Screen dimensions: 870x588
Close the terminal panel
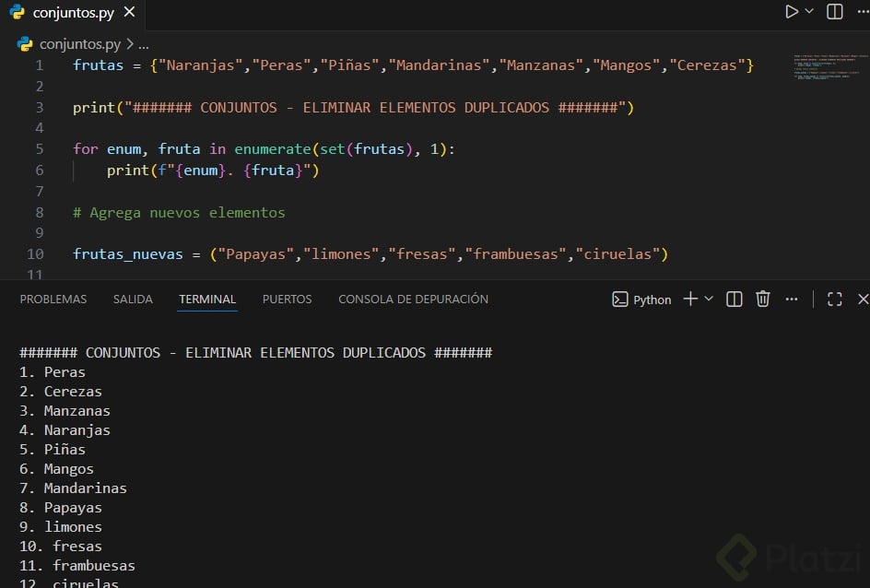click(x=863, y=300)
